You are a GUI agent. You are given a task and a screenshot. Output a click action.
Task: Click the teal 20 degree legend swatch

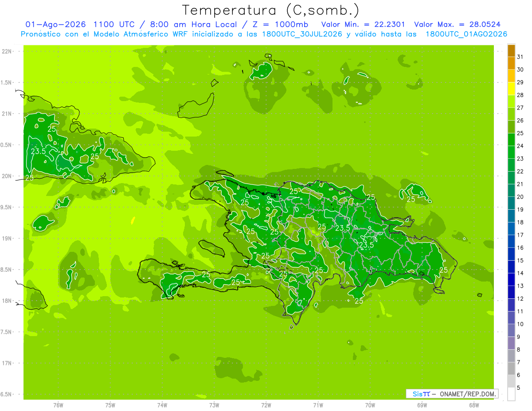[511, 191]
